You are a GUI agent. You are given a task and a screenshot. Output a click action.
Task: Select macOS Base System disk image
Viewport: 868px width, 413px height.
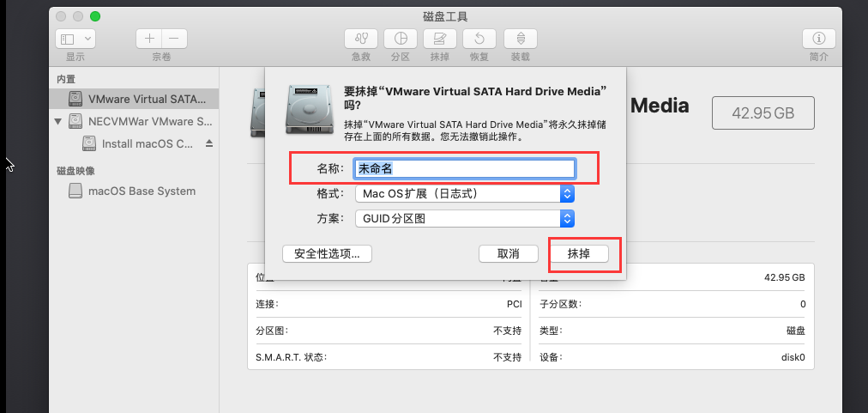142,191
